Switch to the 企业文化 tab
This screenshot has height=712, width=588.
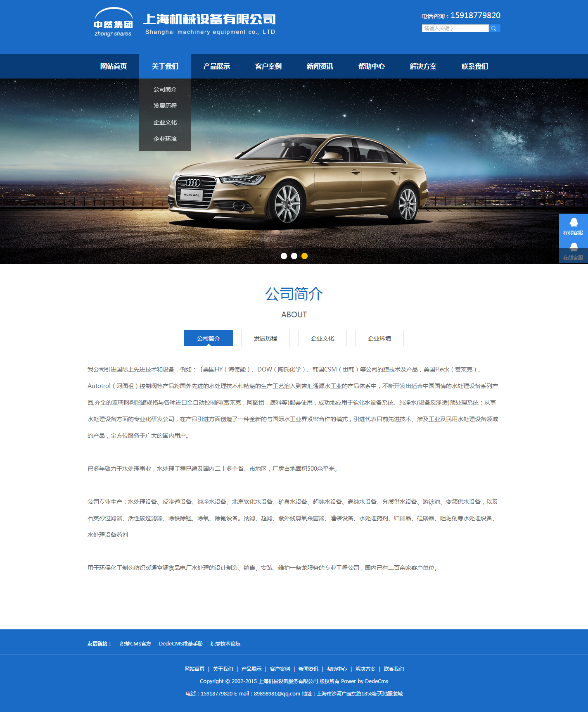[x=322, y=338]
